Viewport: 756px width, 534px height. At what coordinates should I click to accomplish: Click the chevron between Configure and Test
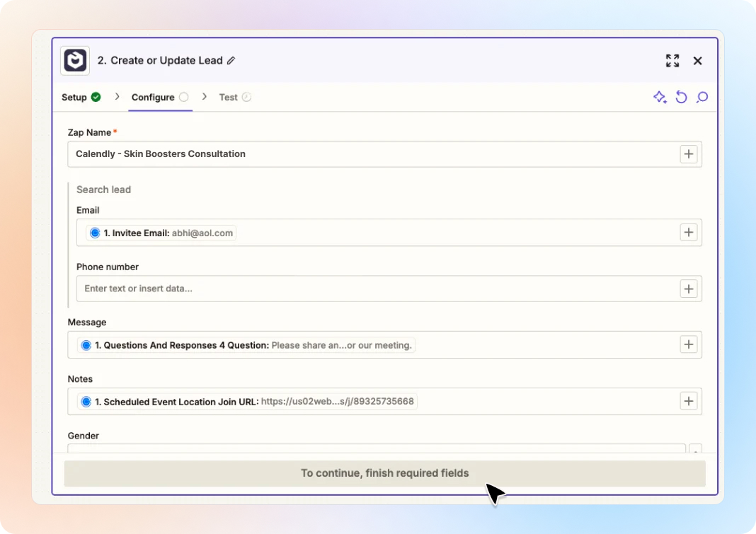point(205,97)
